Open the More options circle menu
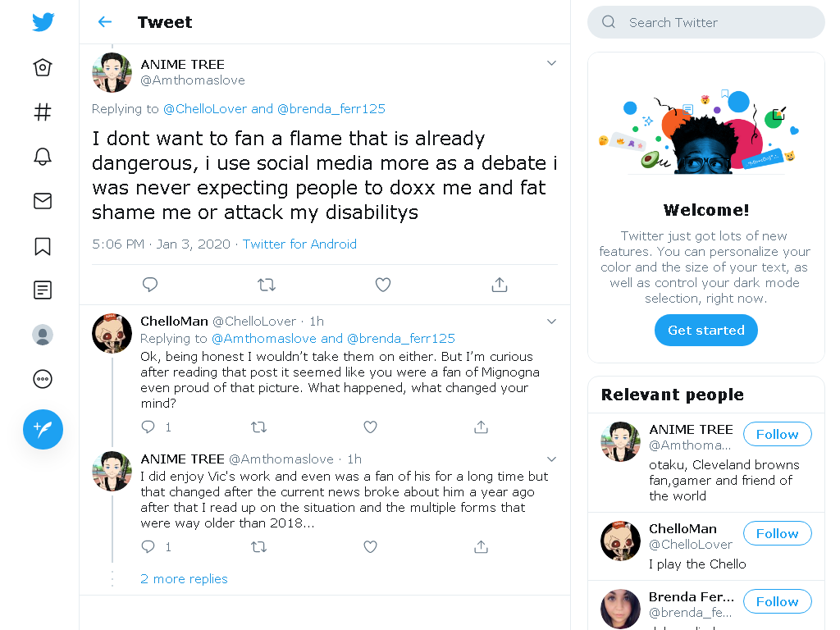 pyautogui.click(x=43, y=379)
